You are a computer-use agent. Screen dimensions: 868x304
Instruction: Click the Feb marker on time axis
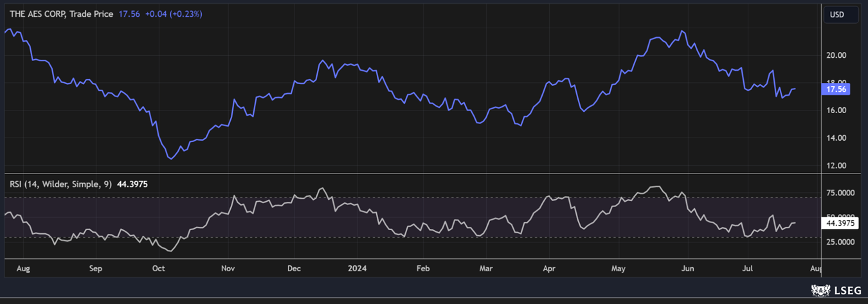422,267
